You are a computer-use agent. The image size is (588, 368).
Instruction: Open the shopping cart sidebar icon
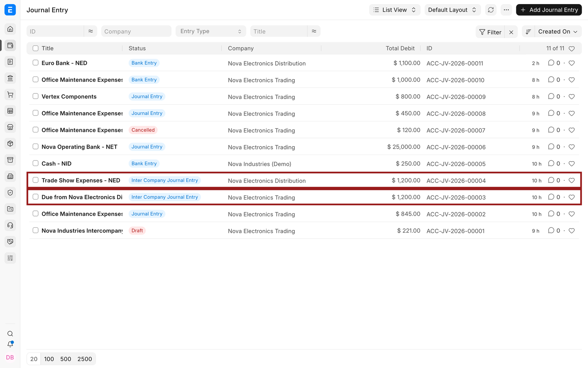(x=10, y=95)
